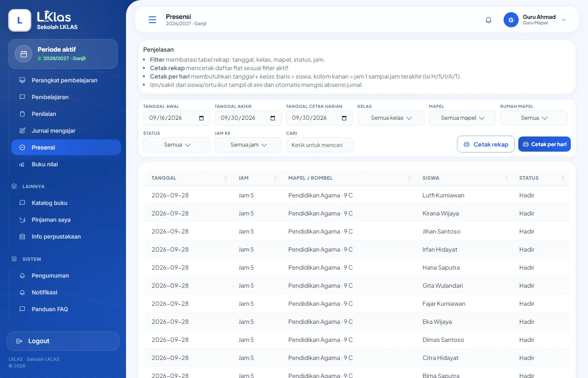Click the Tanggal Awal date field
588x378 pixels.
click(x=177, y=118)
